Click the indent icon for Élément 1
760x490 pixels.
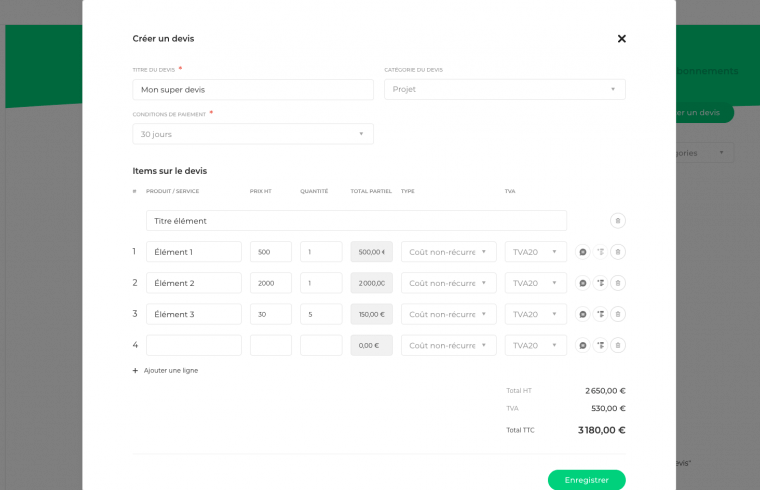pos(600,252)
